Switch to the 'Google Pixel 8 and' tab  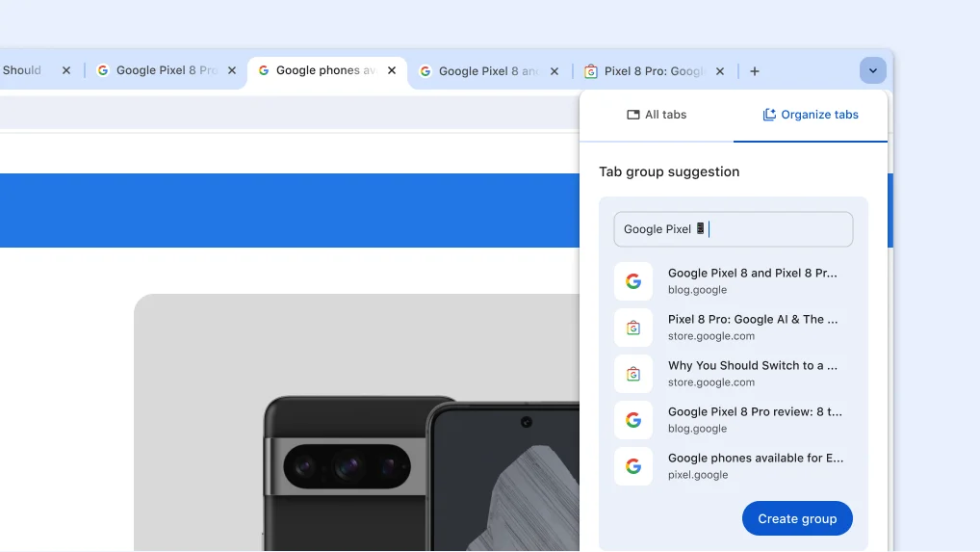489,71
